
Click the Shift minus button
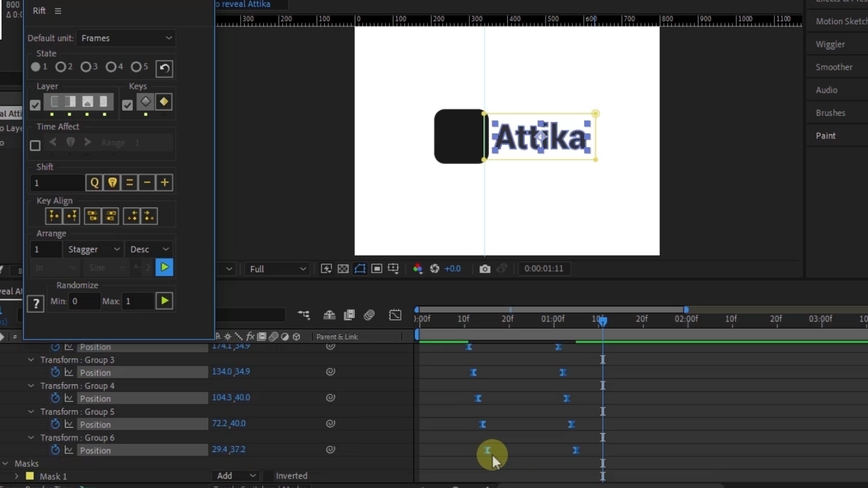pos(147,182)
